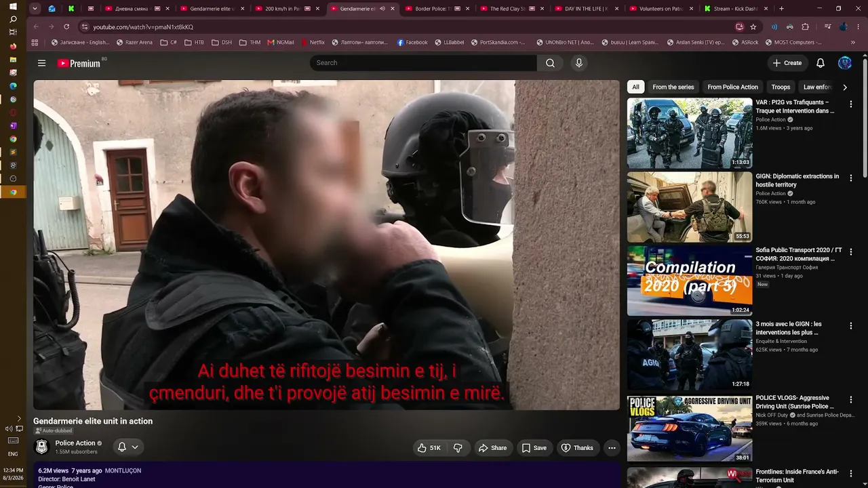Open a new browser tab
Viewport: 868px width, 488px height.
(781, 9)
